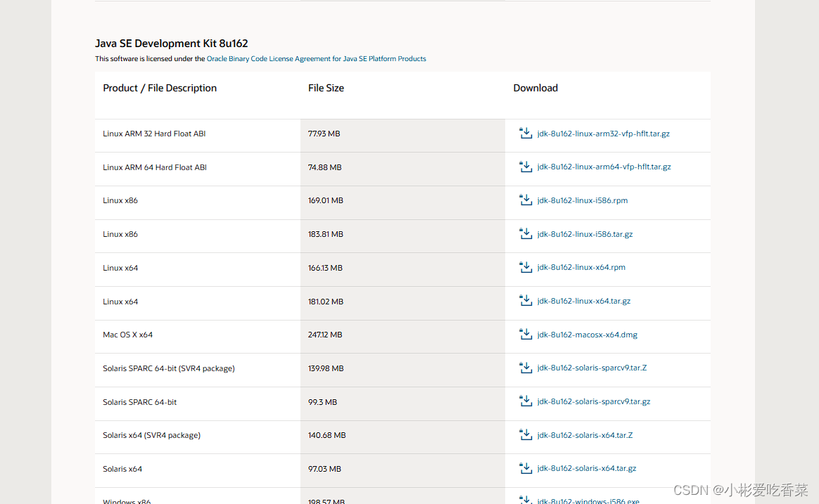Select the Mac OS X x64 description

point(127,335)
